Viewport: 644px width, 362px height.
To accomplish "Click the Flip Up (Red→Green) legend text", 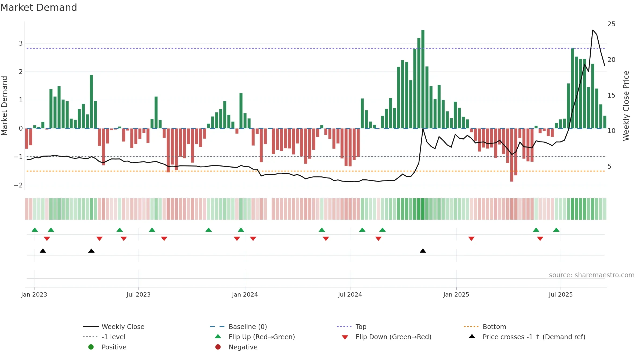I will click(x=262, y=337).
